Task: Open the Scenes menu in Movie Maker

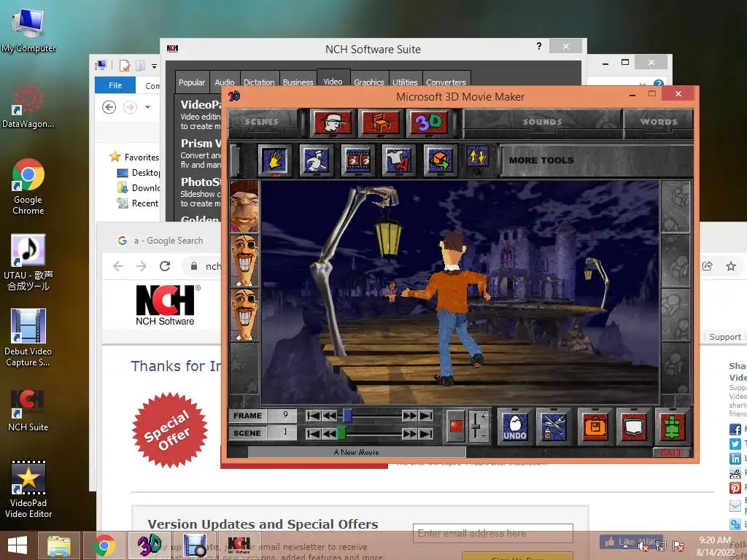Action: click(x=262, y=122)
